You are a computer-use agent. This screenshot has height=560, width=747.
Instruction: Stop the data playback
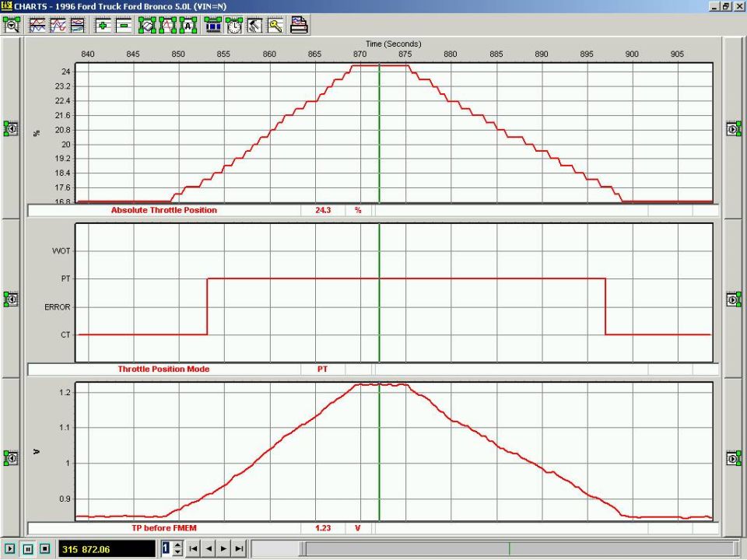[x=45, y=548]
